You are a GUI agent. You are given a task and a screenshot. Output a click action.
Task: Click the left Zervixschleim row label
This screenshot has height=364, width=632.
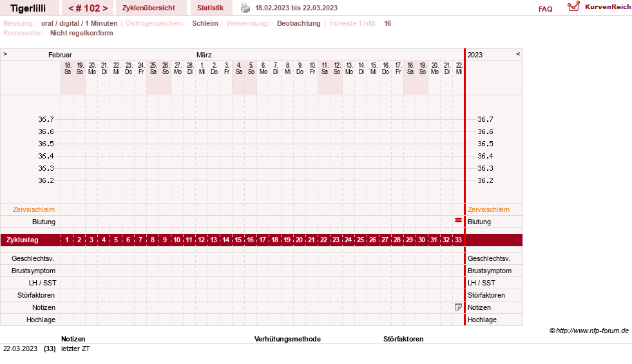coord(34,209)
